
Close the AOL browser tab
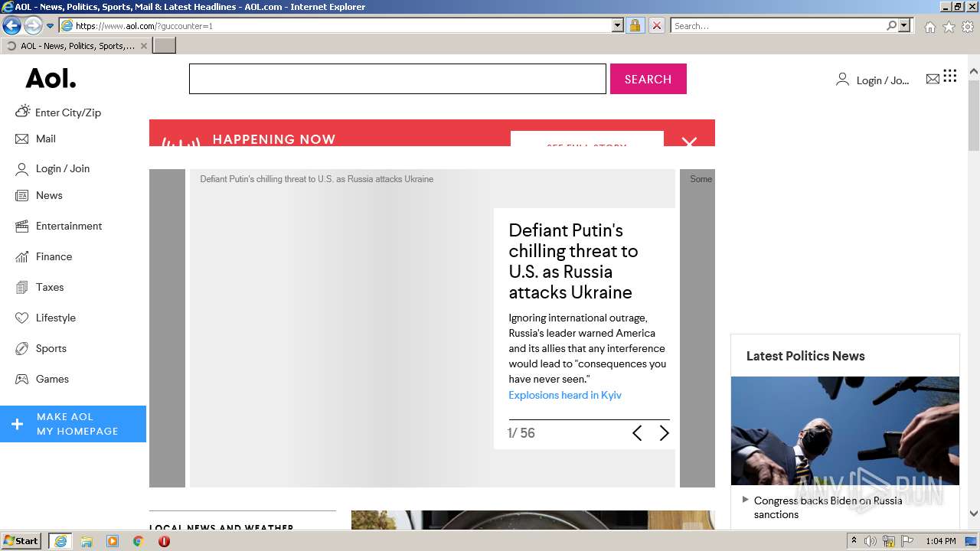[x=144, y=46]
